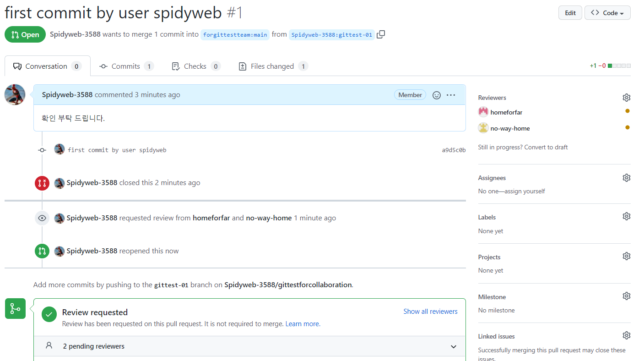Switch to the Checks tab

196,66
